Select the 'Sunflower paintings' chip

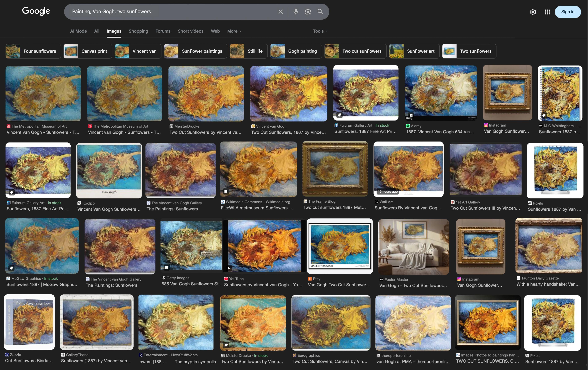coord(195,51)
